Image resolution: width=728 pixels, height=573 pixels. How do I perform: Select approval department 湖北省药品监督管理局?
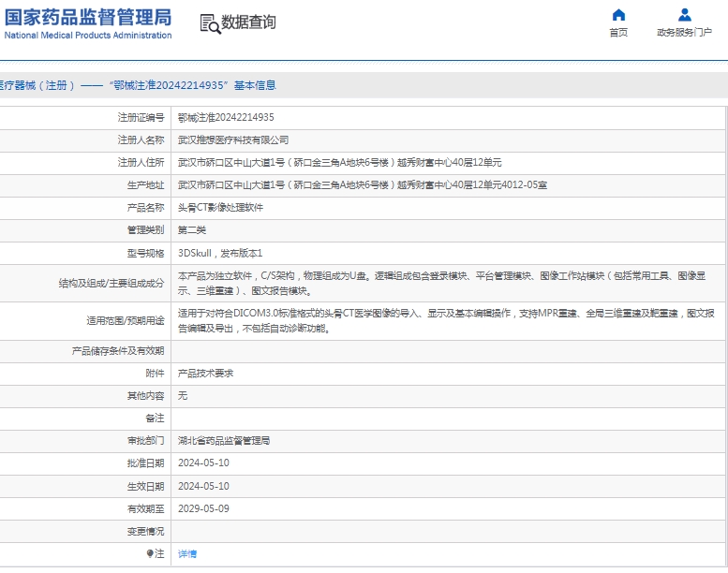coord(224,441)
